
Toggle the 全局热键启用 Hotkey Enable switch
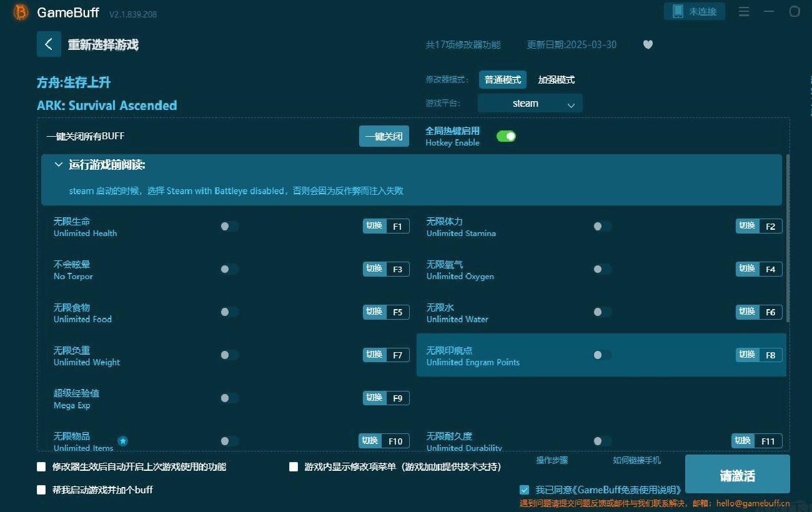tap(506, 136)
